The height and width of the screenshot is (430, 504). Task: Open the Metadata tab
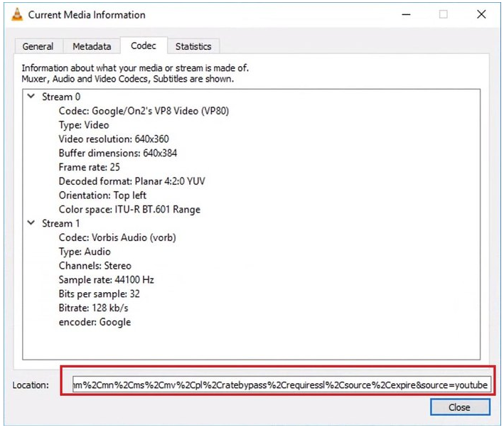92,46
